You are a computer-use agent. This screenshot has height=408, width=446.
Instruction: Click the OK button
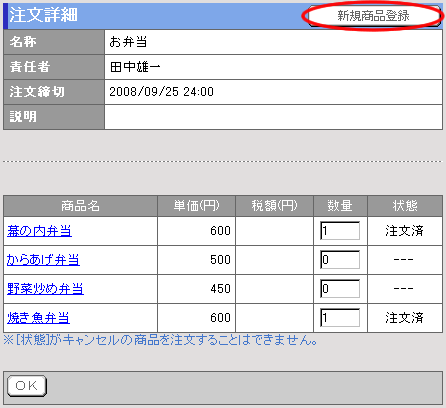[27, 386]
